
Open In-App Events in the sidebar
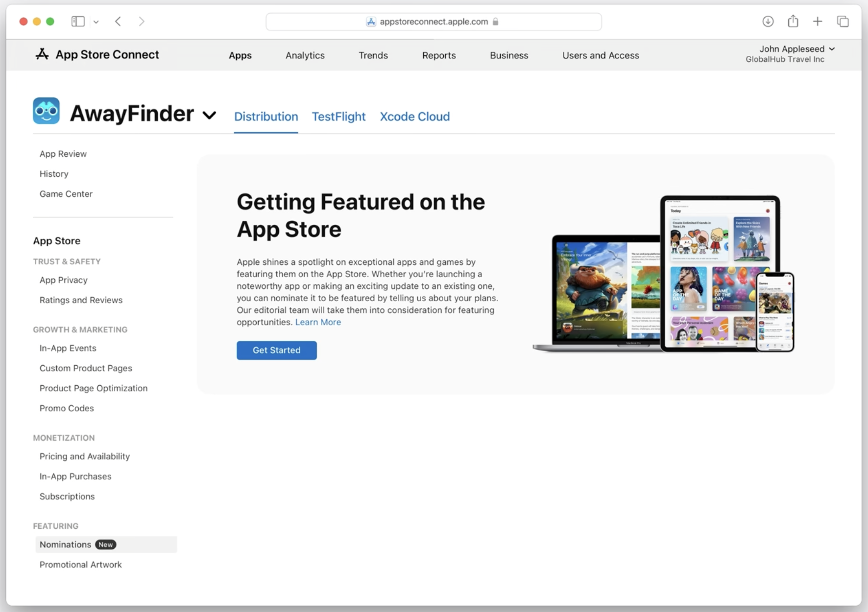point(68,348)
